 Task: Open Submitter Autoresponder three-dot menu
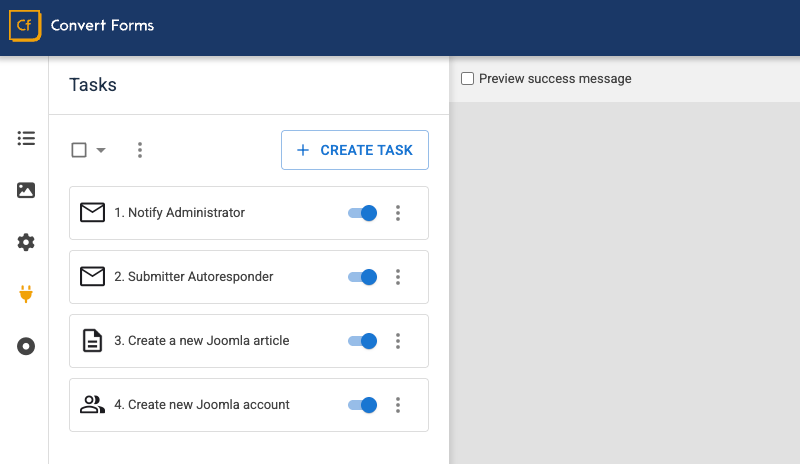coord(398,277)
